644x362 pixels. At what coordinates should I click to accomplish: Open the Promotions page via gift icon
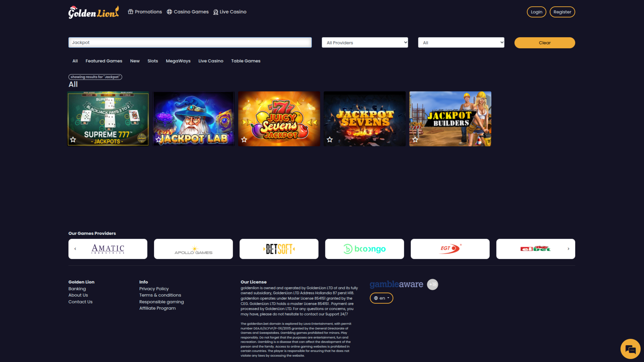pos(130,11)
